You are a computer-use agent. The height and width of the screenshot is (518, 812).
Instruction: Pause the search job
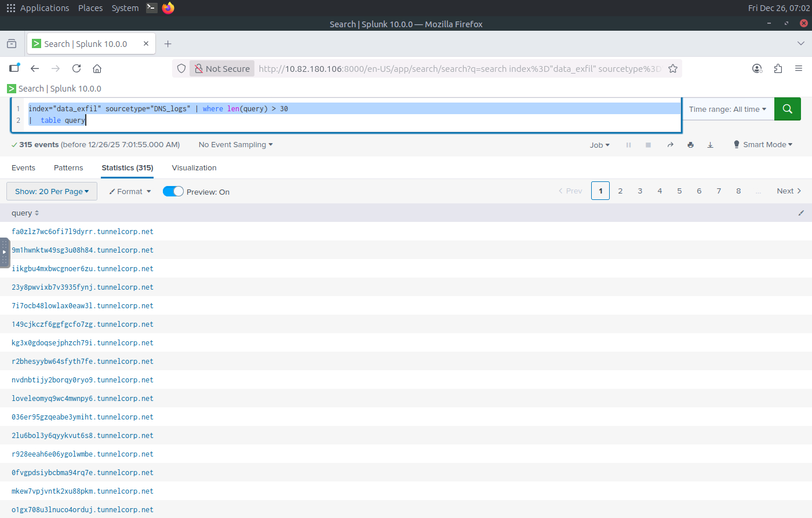pos(628,145)
